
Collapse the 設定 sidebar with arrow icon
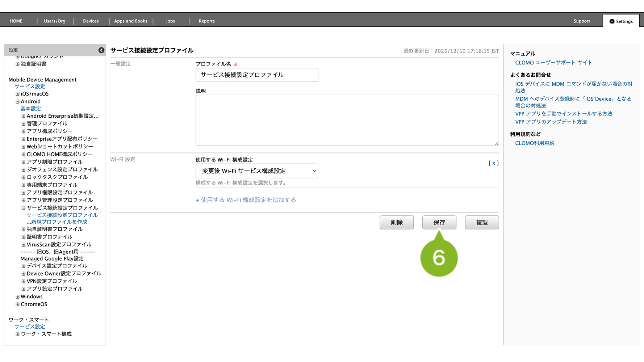(101, 50)
